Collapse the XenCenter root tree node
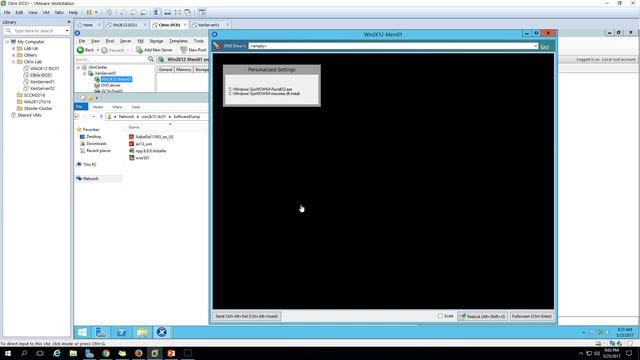The image size is (640, 360). pos(78,67)
